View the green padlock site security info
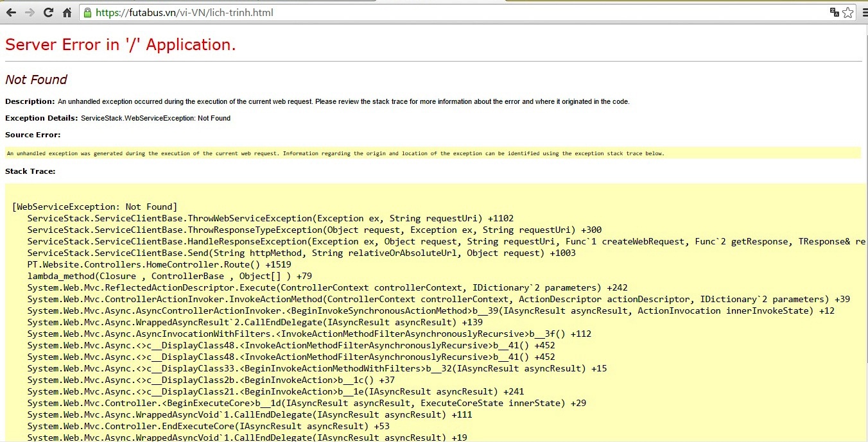The height and width of the screenshot is (442, 868). tap(87, 13)
